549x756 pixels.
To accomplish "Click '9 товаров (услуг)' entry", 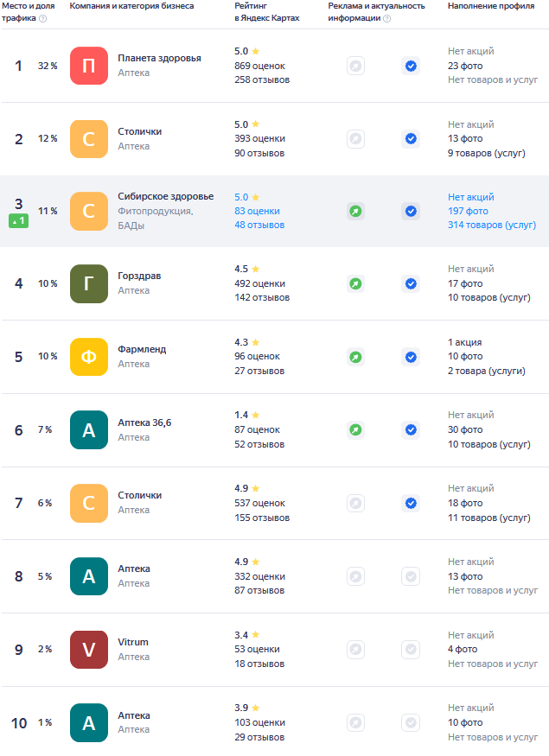I will pyautogui.click(x=486, y=153).
